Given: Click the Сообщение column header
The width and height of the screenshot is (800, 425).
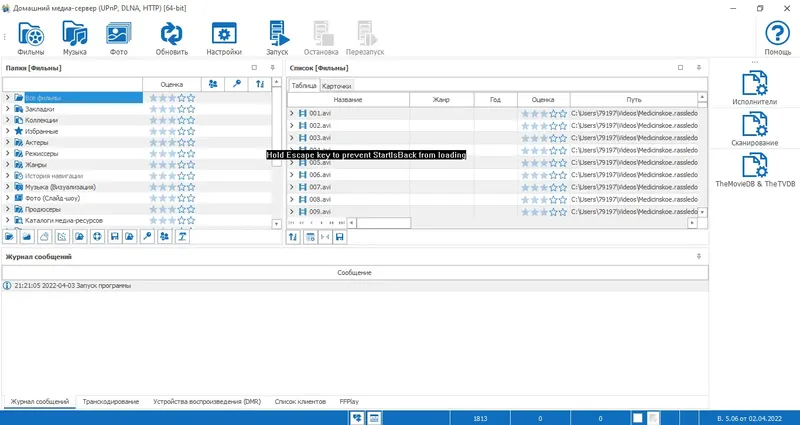Looking at the screenshot, I should 355,272.
